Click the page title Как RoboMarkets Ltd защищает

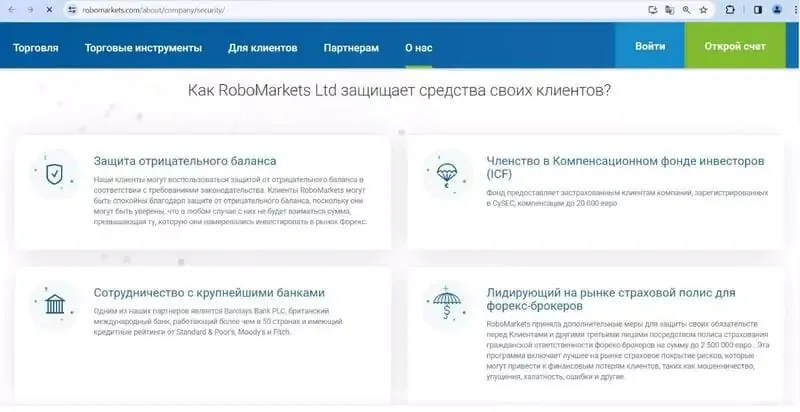click(x=399, y=91)
